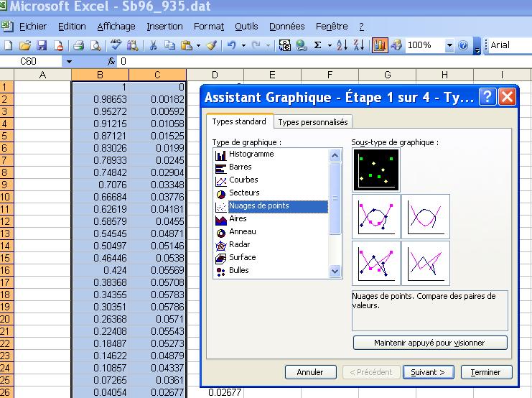Click the Excel document icon left of Fichier

point(6,26)
